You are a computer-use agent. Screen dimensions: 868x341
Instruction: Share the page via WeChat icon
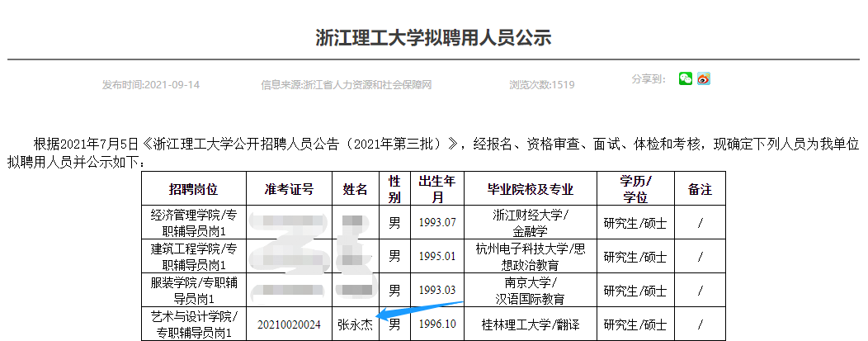[686, 78]
